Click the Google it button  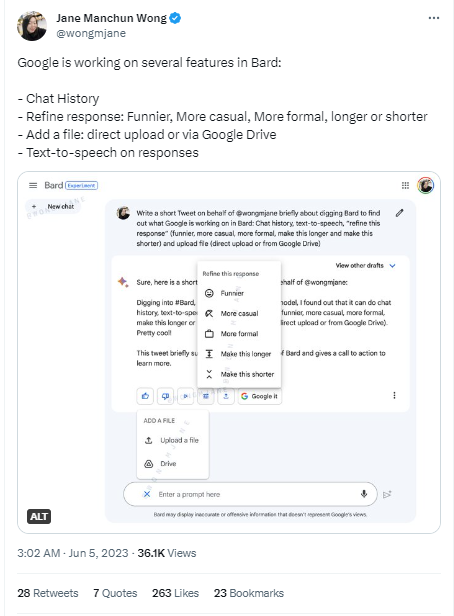pyautogui.click(x=260, y=396)
